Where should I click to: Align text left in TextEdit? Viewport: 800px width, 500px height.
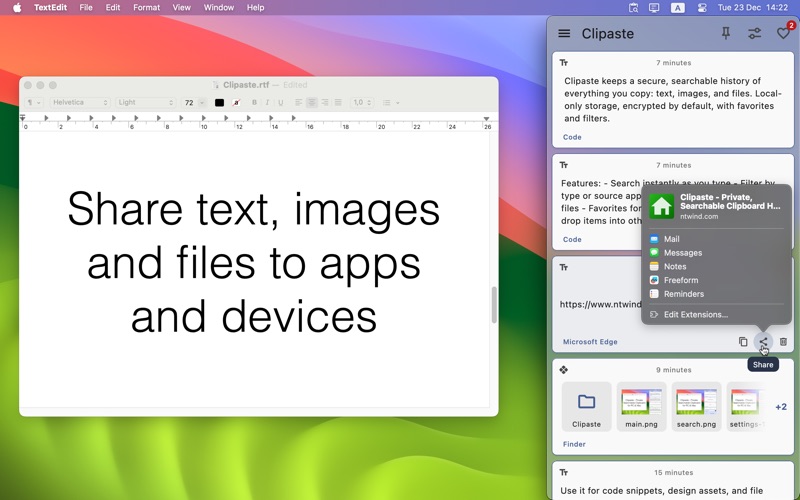click(x=298, y=103)
